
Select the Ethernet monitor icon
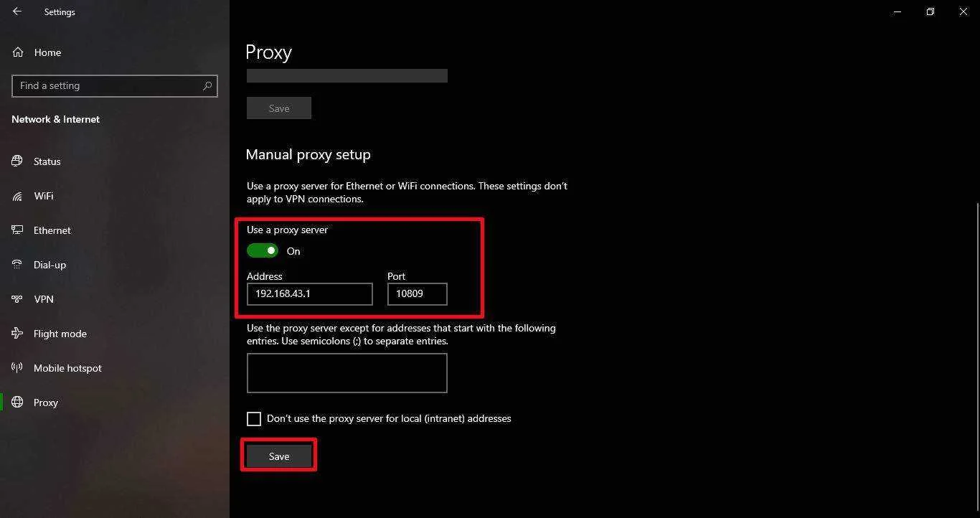[18, 230]
